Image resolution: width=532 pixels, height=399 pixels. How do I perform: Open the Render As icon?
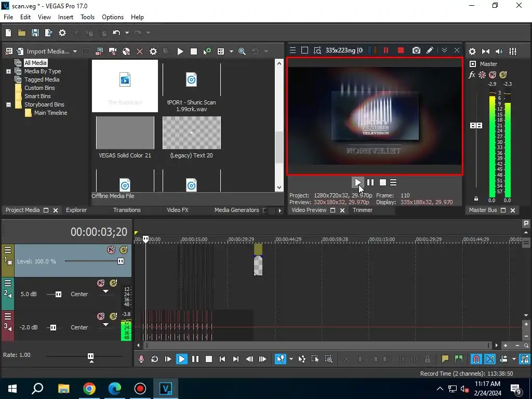48,33
